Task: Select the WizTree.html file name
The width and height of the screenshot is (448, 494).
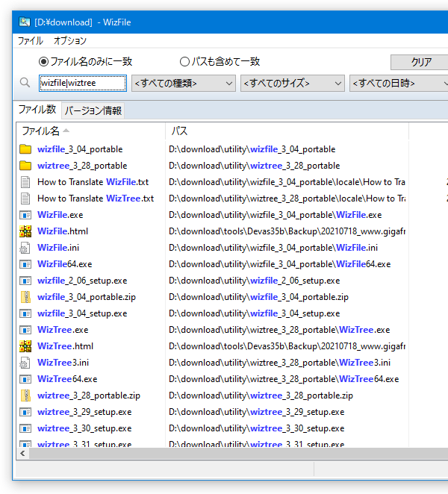Action: click(x=65, y=346)
